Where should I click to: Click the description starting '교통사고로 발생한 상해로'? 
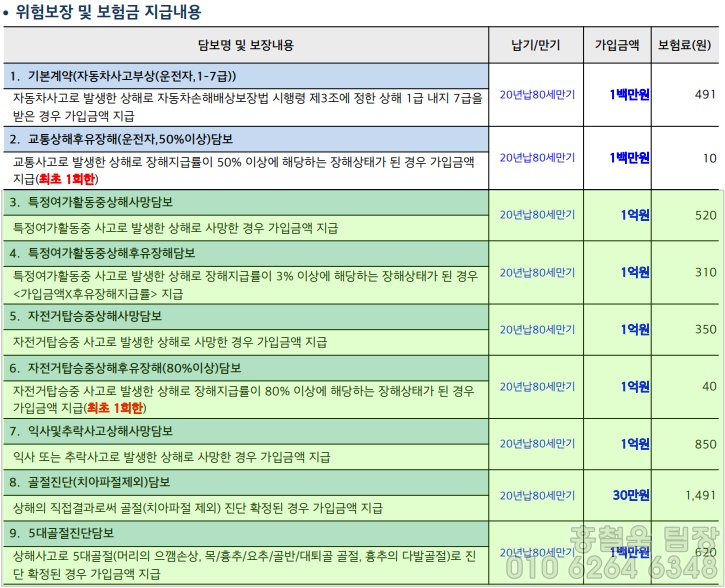(x=244, y=170)
